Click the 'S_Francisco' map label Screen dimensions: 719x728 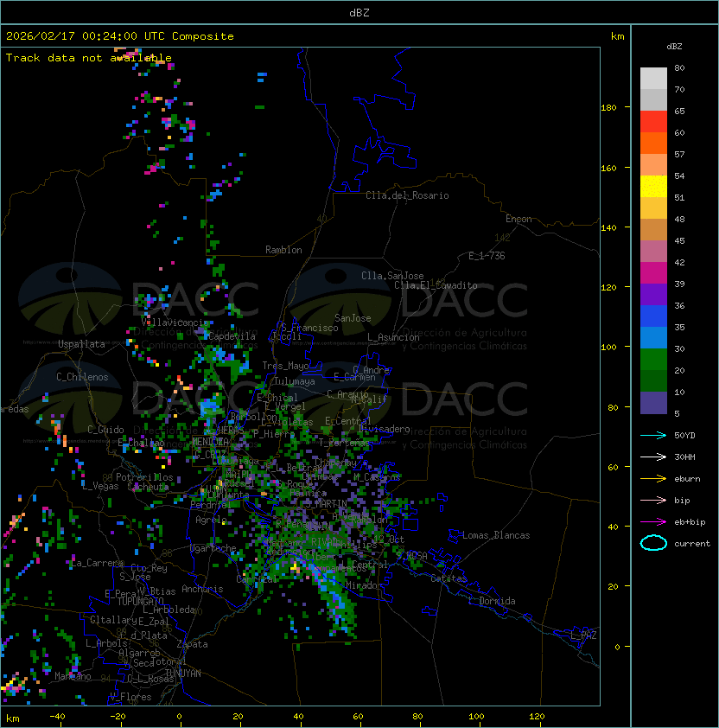[309, 328]
